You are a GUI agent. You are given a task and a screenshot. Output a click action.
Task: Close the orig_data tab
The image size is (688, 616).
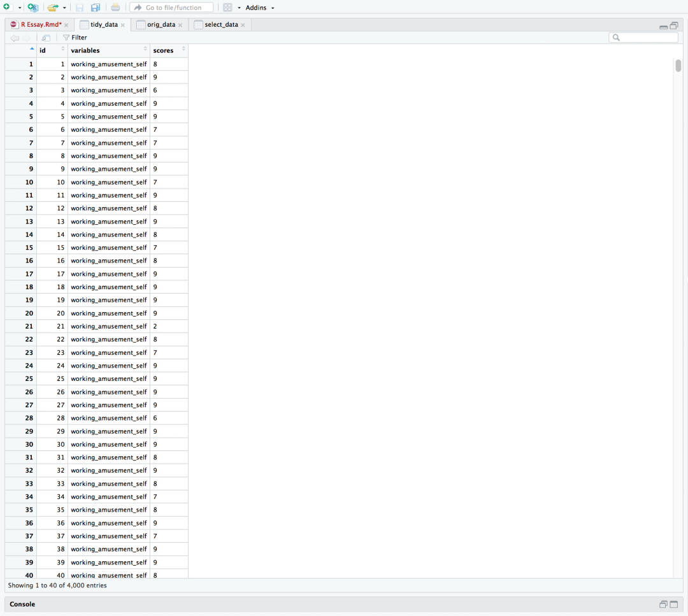pyautogui.click(x=180, y=25)
